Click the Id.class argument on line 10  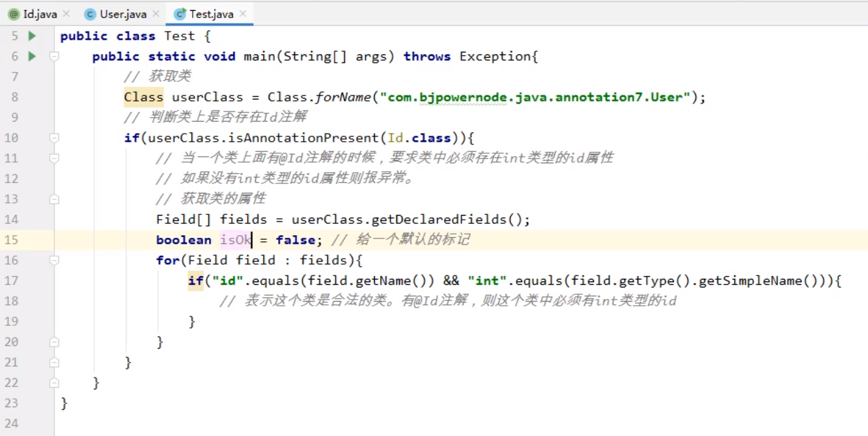click(419, 138)
